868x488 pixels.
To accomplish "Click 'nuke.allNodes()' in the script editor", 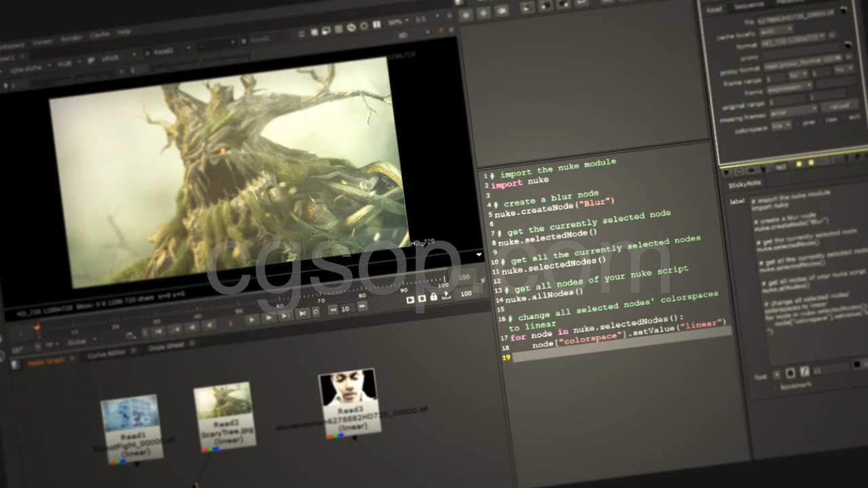I will [544, 296].
